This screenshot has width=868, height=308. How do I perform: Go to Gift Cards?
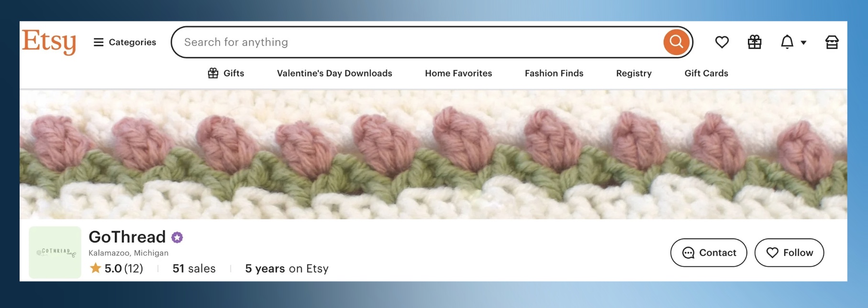pos(706,73)
